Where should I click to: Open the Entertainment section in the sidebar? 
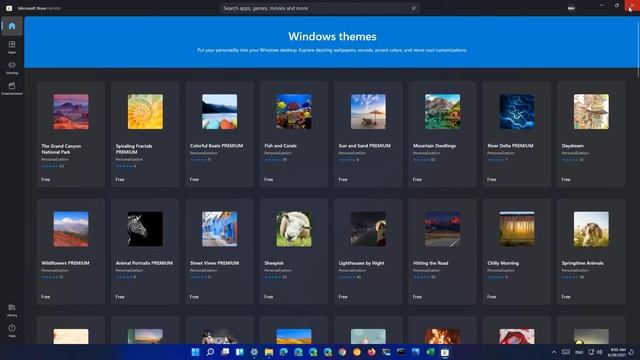point(12,88)
